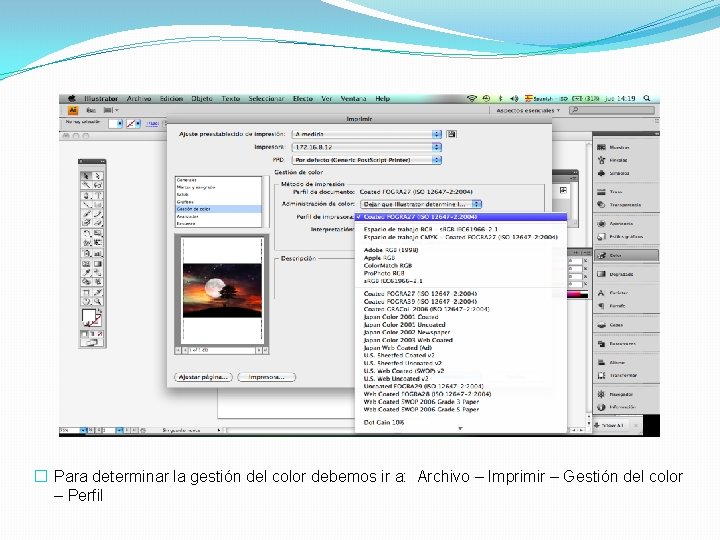Open the Archivo menu

click(139, 98)
